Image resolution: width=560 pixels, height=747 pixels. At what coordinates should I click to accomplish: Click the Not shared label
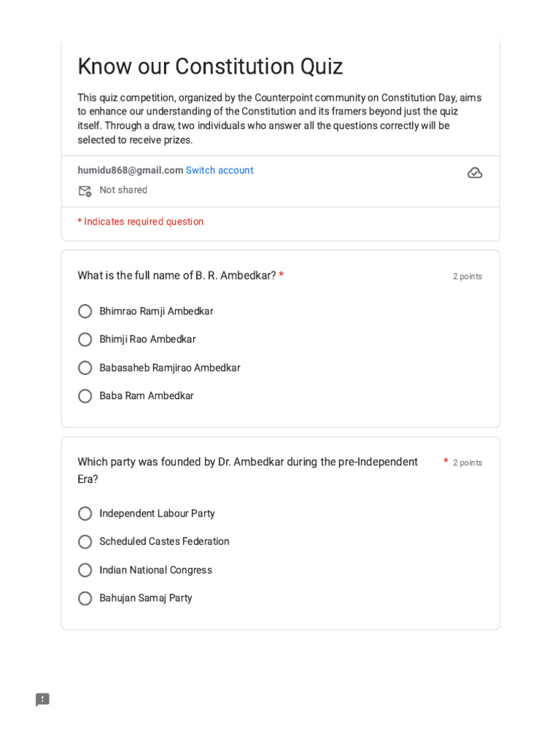(123, 190)
